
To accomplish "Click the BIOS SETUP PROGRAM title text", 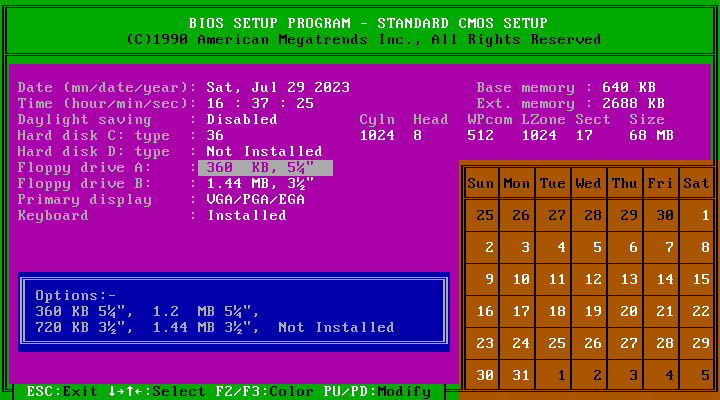I will click(x=368, y=23).
